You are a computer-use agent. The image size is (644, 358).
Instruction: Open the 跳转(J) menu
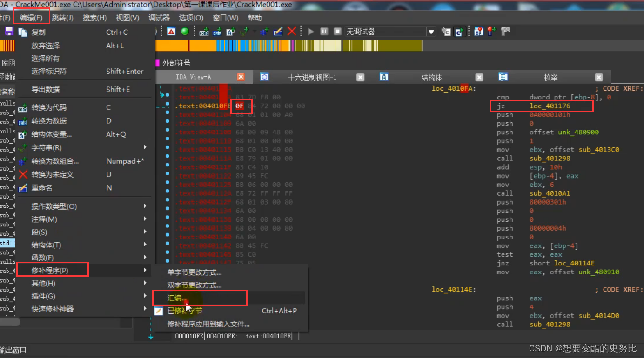[63, 18]
